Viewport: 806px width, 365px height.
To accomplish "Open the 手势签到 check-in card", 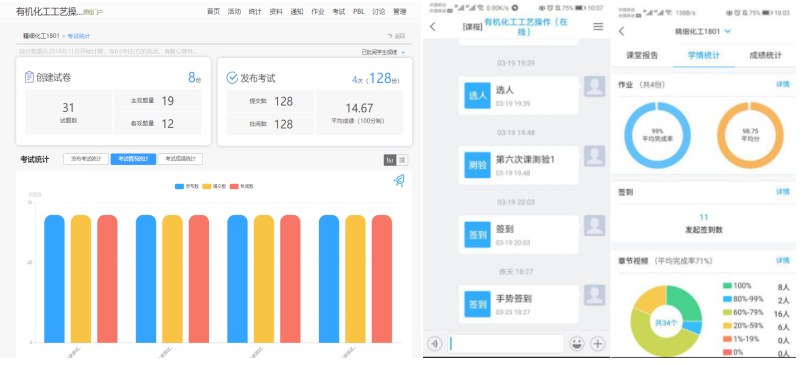I will coord(518,304).
